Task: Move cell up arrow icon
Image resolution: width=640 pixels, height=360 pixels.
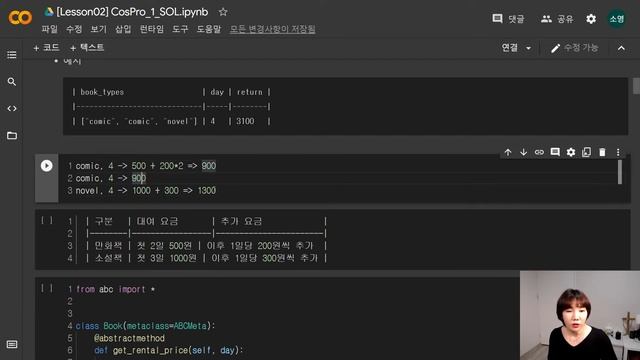Action: pos(508,152)
